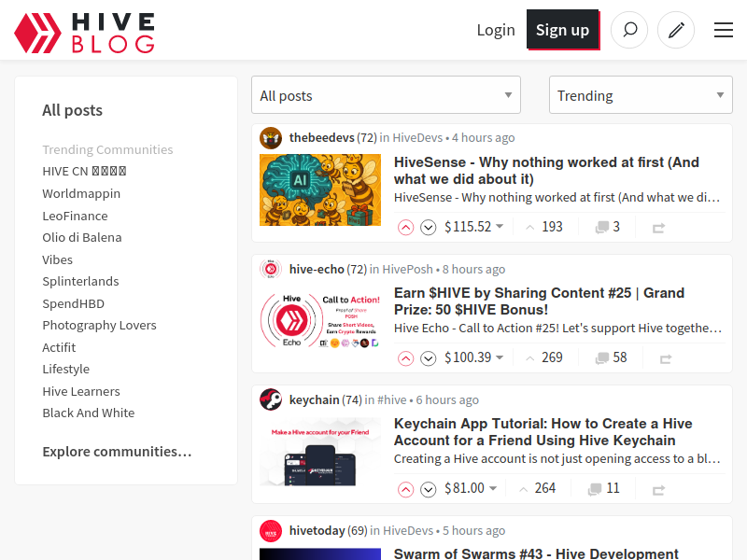Open Earn $HIVE by Sharing Content title
Image resolution: width=747 pixels, height=560 pixels.
(540, 301)
